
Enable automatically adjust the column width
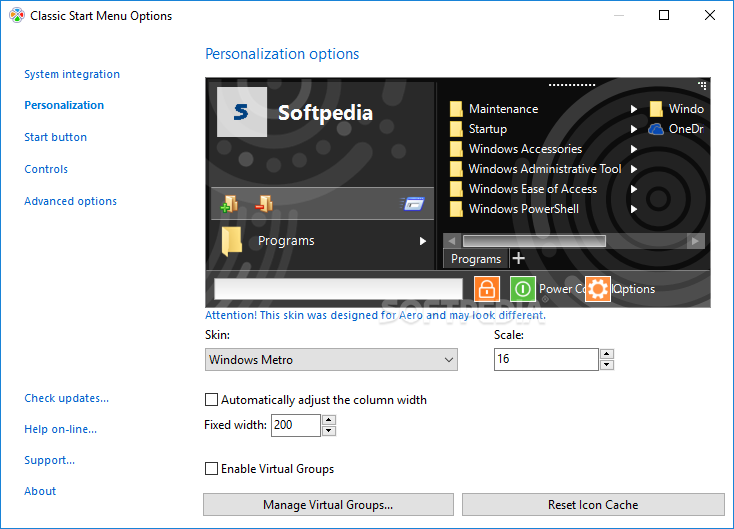pos(212,399)
